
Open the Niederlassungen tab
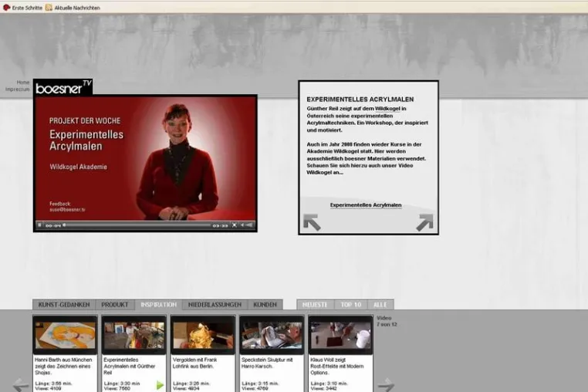click(x=215, y=305)
